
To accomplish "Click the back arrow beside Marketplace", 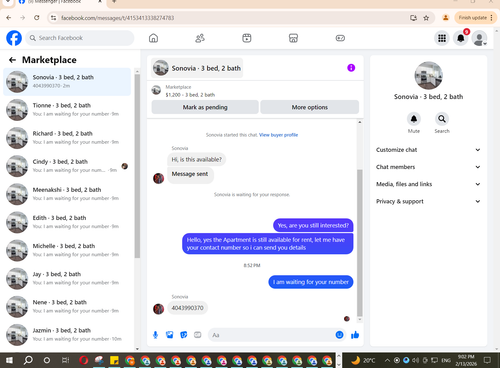I will (12, 60).
